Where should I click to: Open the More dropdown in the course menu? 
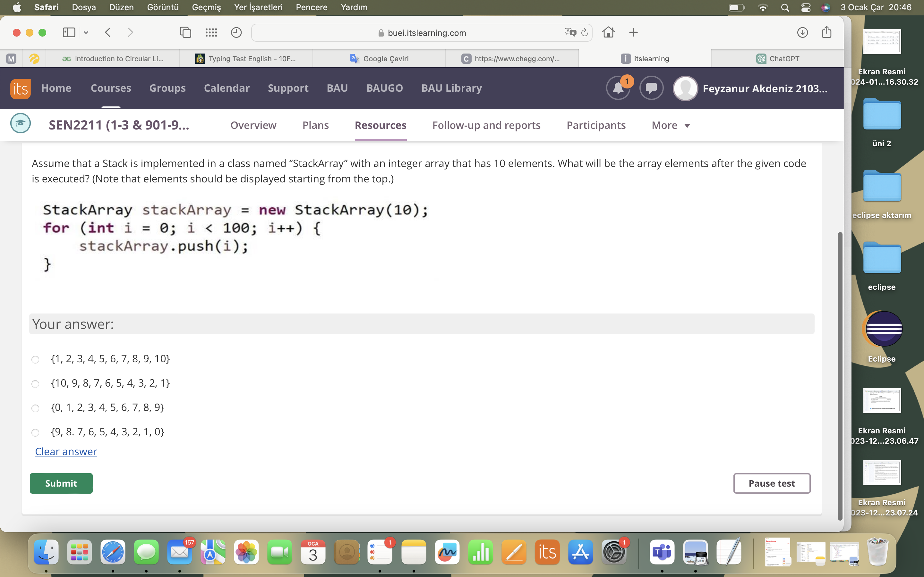(x=670, y=125)
